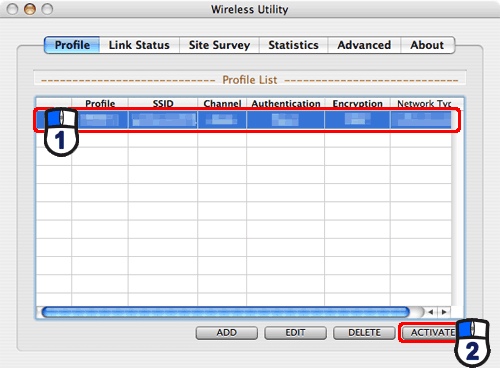Select the Advanced tab
The image size is (500, 368).
tap(364, 45)
